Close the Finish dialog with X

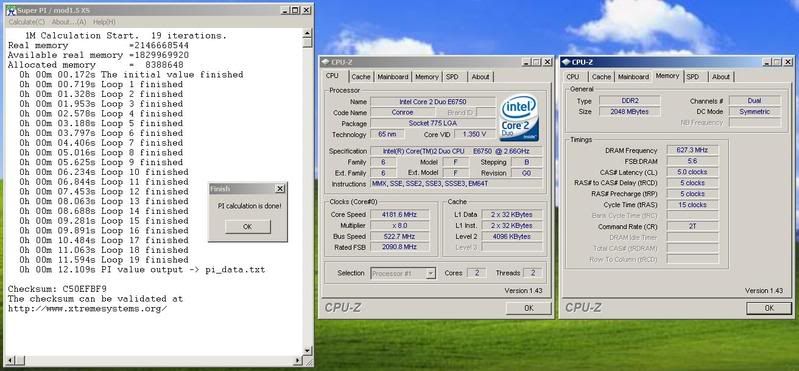tap(280, 189)
